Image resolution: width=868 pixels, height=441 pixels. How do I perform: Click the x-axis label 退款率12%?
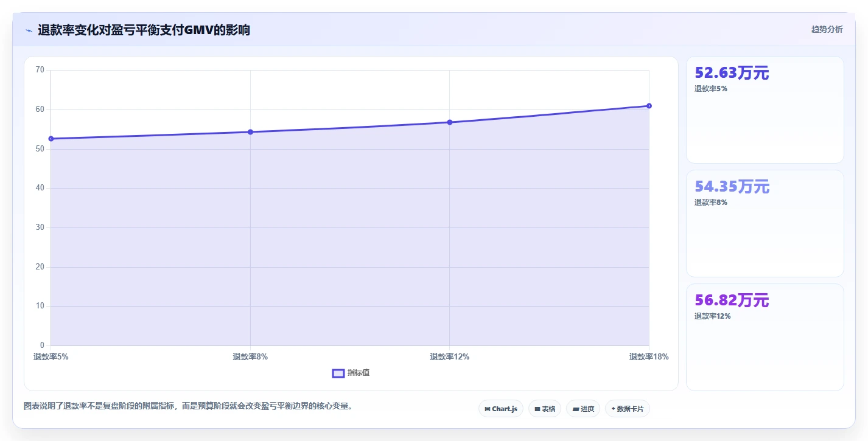pos(450,357)
